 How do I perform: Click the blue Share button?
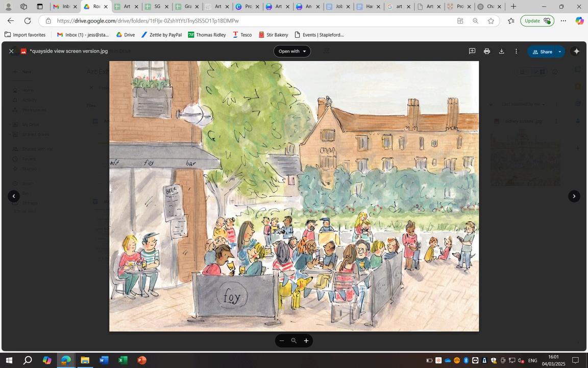542,52
